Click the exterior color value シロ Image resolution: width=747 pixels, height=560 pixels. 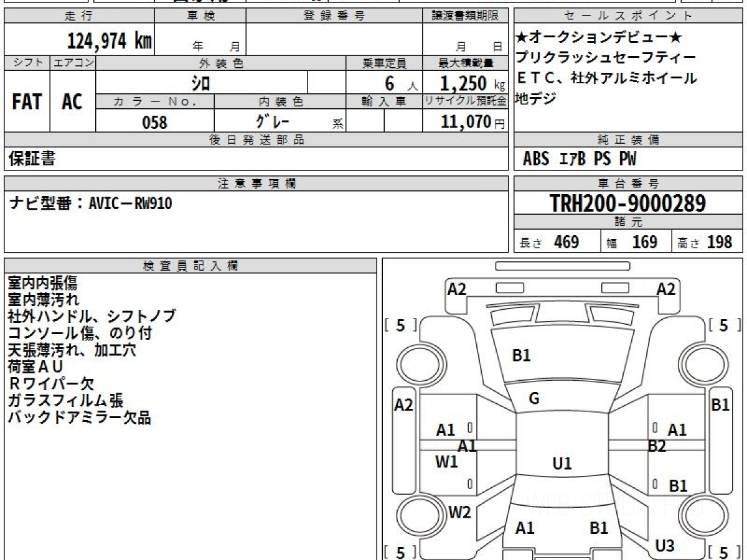tap(200, 83)
